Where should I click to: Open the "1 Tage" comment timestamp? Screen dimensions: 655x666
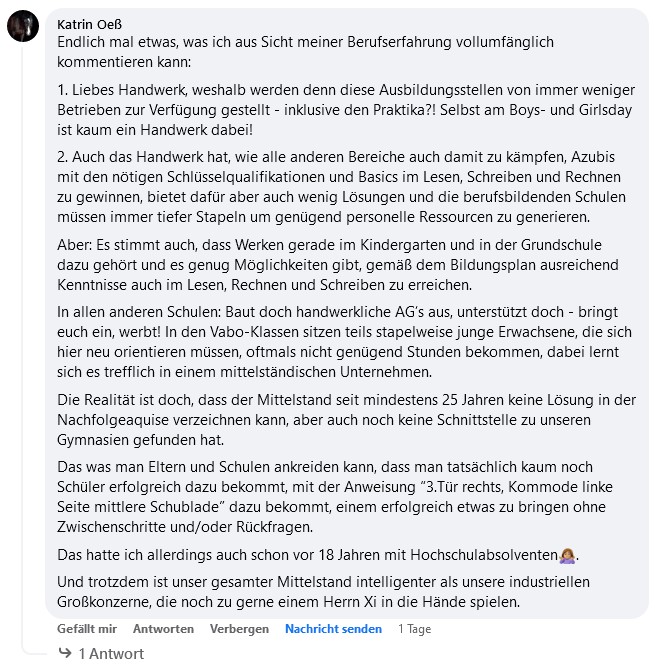(x=414, y=629)
